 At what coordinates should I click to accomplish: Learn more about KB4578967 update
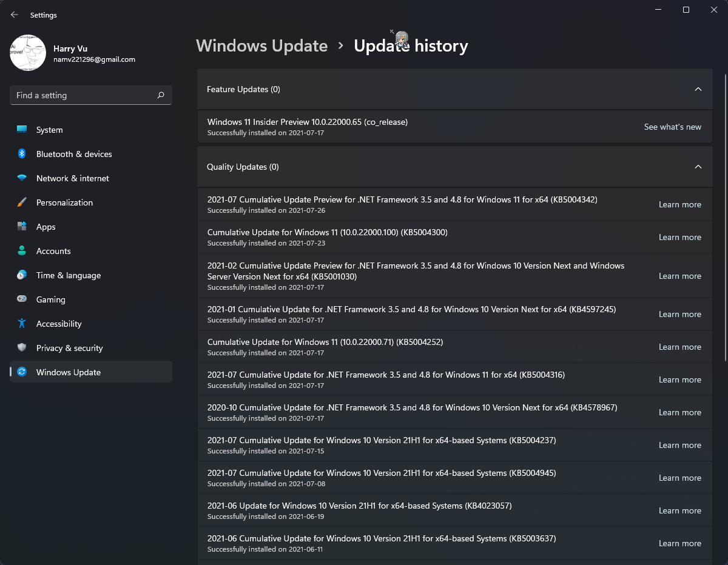(x=680, y=412)
